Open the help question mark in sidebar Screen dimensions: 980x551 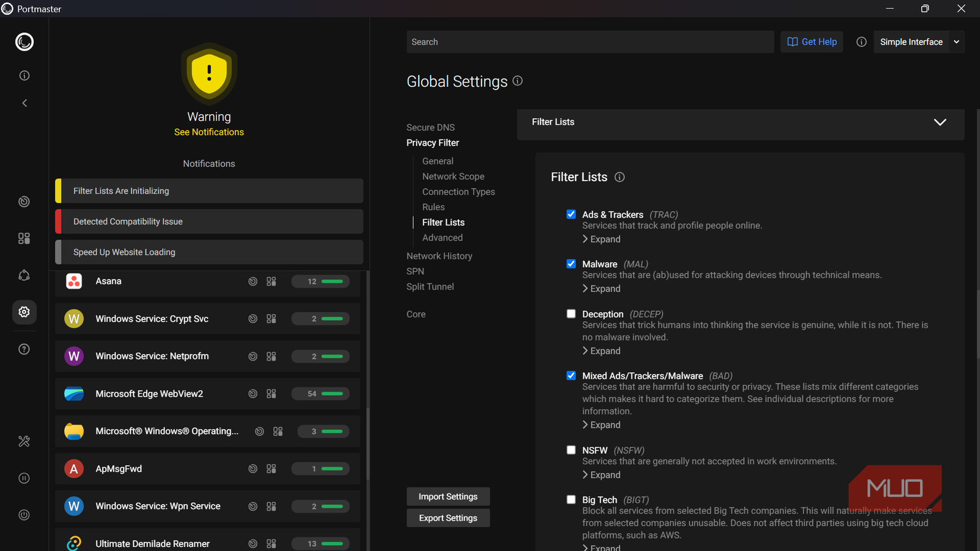[24, 349]
